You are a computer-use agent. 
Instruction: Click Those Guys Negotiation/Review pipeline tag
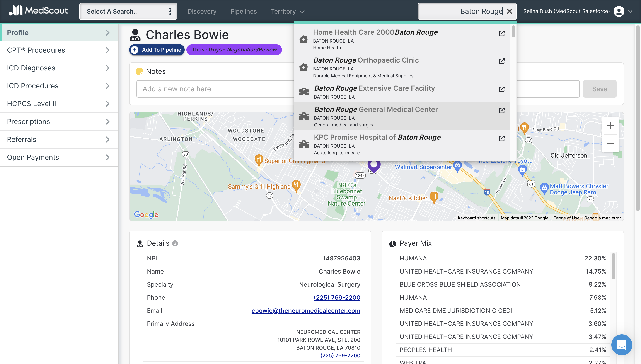click(x=234, y=49)
